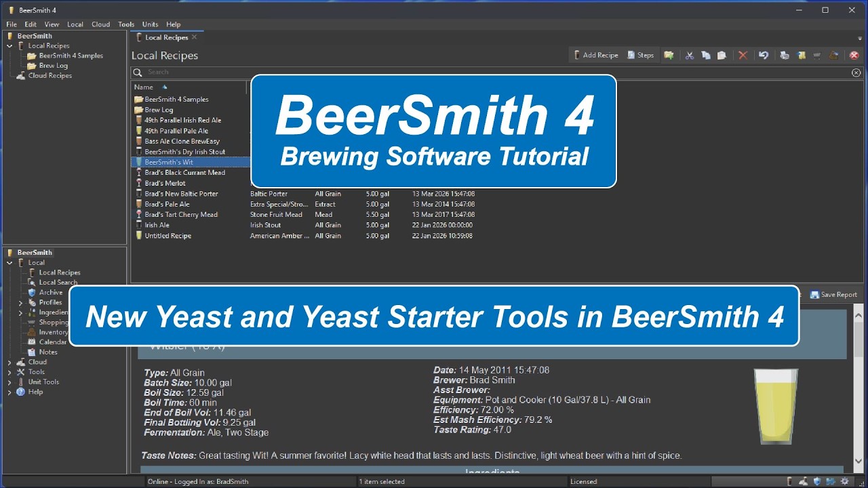868x488 pixels.
Task: Select the 49th Parallel Irish Red Ale recipe
Action: (x=183, y=120)
